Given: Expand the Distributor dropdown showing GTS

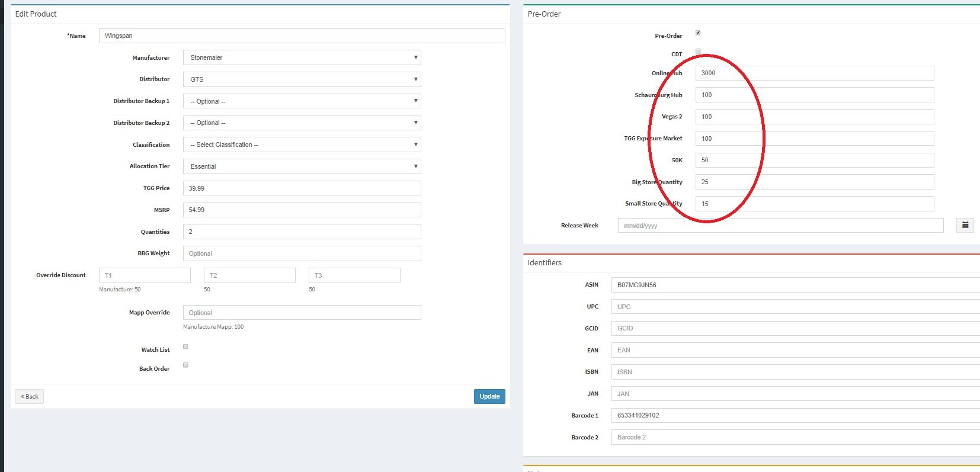Looking at the screenshot, I should pos(302,79).
